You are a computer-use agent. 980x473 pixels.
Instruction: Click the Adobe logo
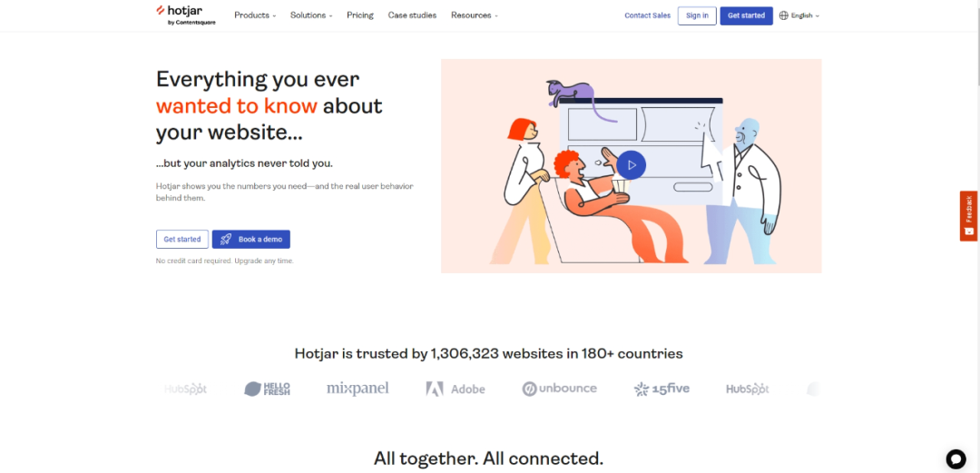455,389
